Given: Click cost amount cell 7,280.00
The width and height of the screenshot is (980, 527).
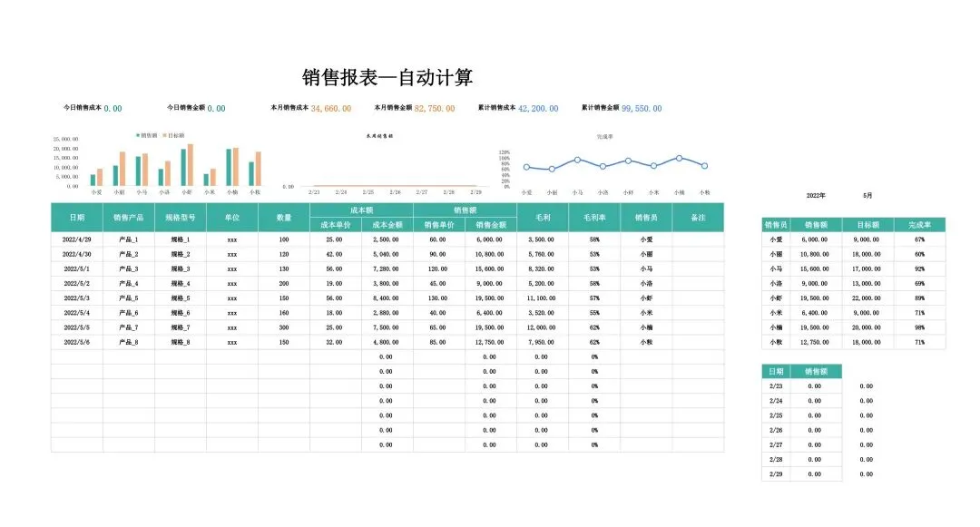Looking at the screenshot, I should [x=387, y=269].
